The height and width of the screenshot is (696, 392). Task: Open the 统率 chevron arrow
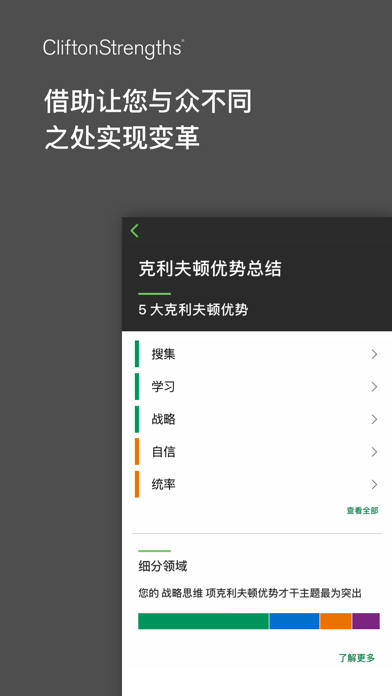point(374,484)
